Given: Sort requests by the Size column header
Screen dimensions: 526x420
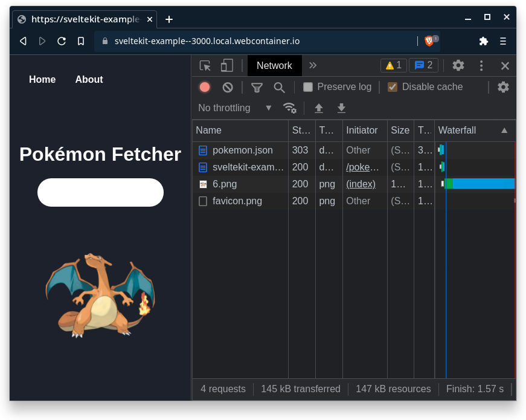Looking at the screenshot, I should coord(400,131).
